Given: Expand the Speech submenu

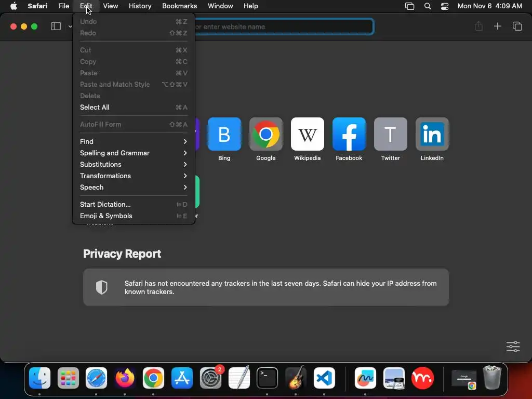Looking at the screenshot, I should tap(134, 187).
